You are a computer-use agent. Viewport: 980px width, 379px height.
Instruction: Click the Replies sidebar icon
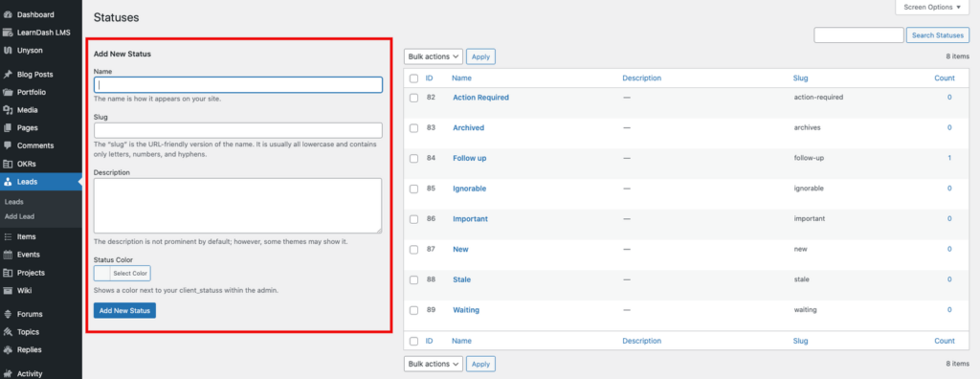(8, 349)
